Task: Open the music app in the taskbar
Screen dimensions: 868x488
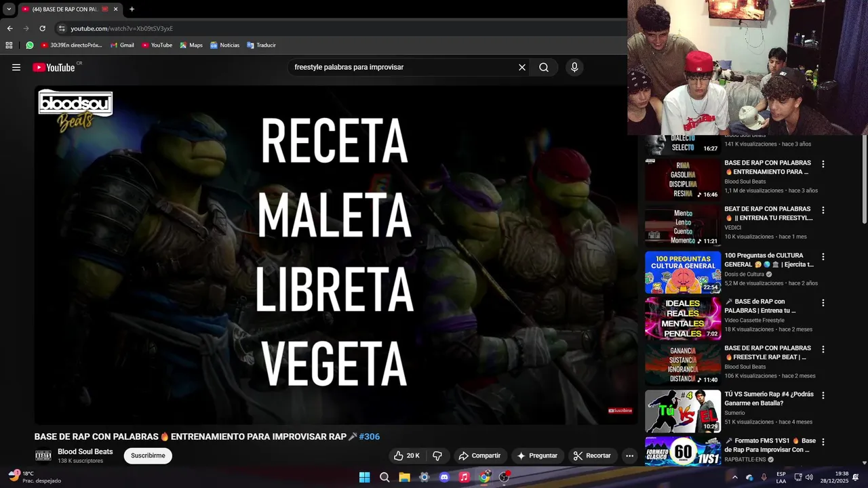Action: point(464,477)
